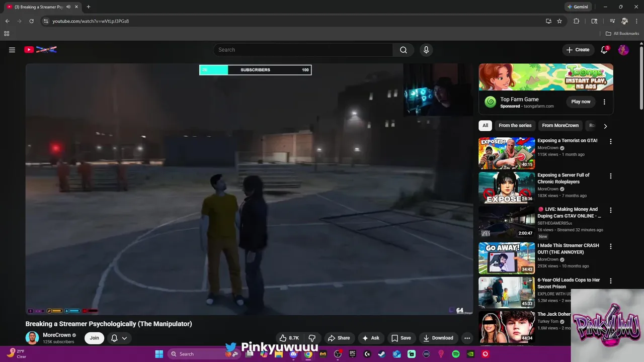Open the notifications bell in the header
The image size is (644, 362).
pos(604,50)
